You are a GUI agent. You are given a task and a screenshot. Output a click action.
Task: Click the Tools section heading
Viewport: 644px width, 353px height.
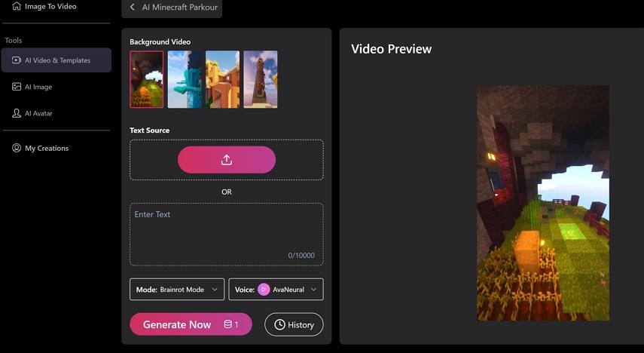click(14, 40)
